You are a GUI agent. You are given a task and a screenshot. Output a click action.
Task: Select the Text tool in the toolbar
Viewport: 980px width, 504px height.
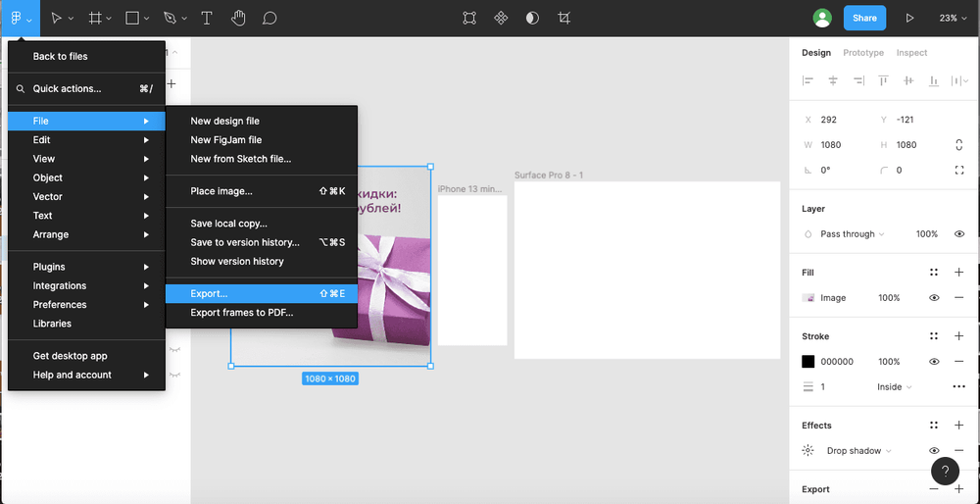[207, 18]
